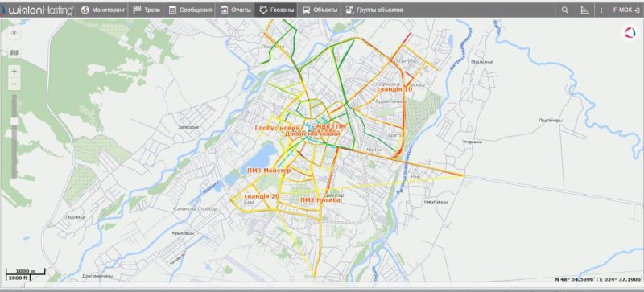
Task: Click the Подпечеры village label
Action: 550,121
